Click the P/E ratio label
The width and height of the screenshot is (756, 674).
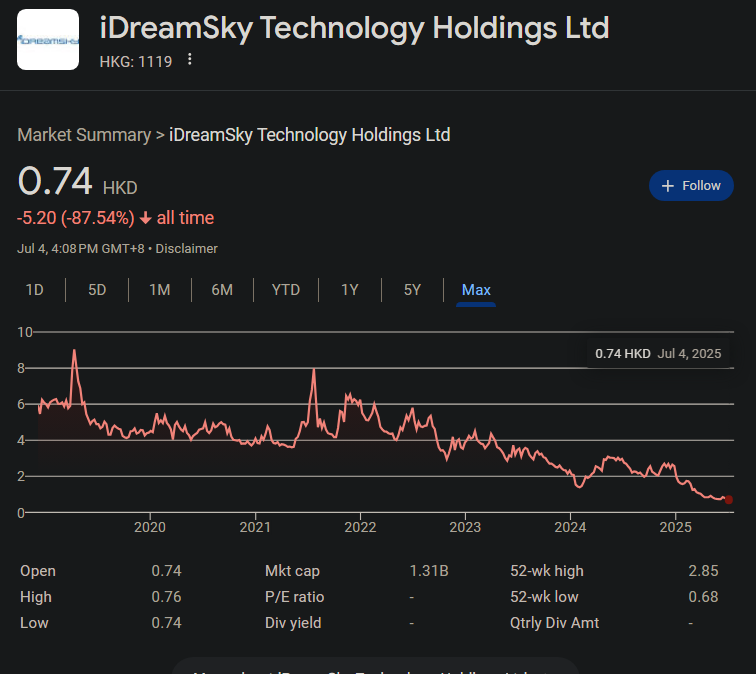(294, 597)
